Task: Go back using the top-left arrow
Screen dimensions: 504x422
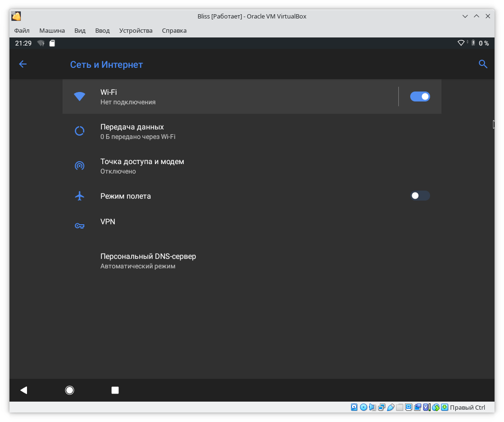Action: point(23,64)
